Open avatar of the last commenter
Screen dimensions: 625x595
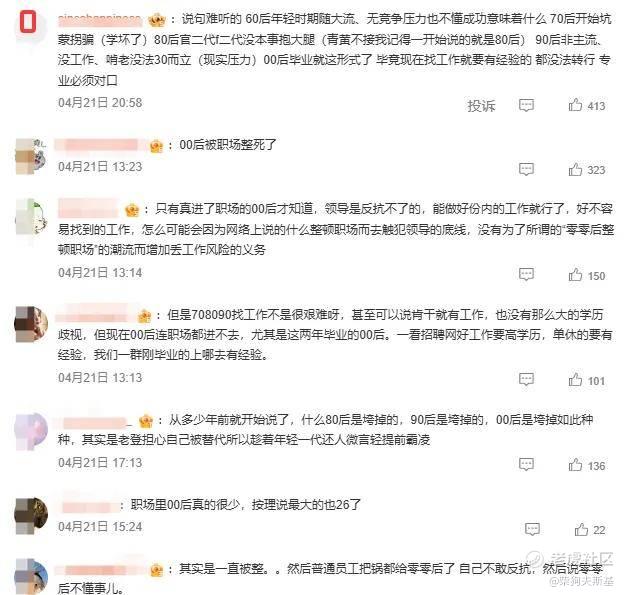point(31,577)
